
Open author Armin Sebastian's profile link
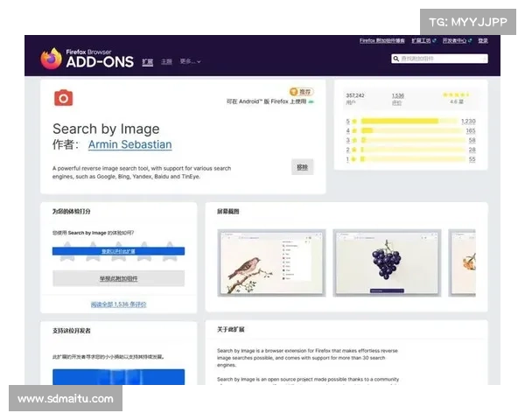[x=129, y=144]
